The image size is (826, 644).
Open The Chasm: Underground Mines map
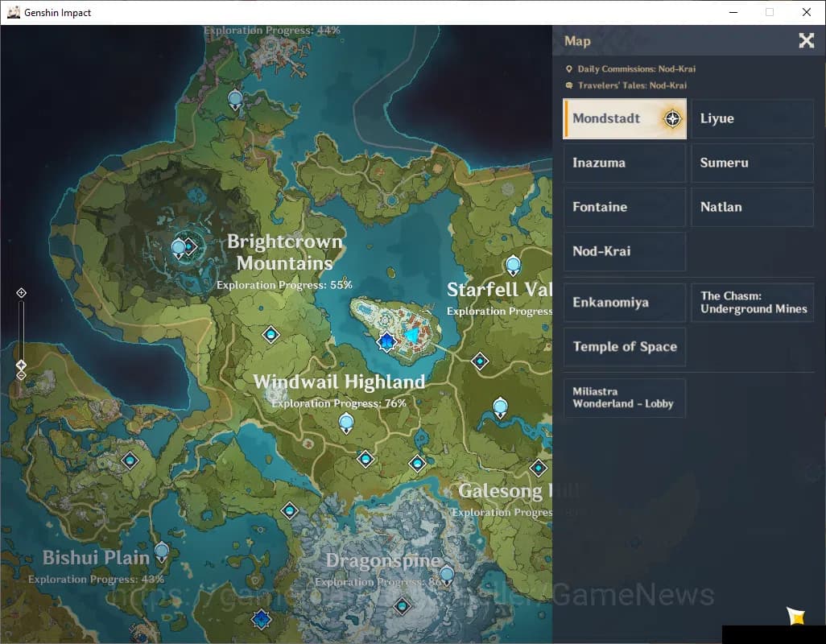coord(752,302)
